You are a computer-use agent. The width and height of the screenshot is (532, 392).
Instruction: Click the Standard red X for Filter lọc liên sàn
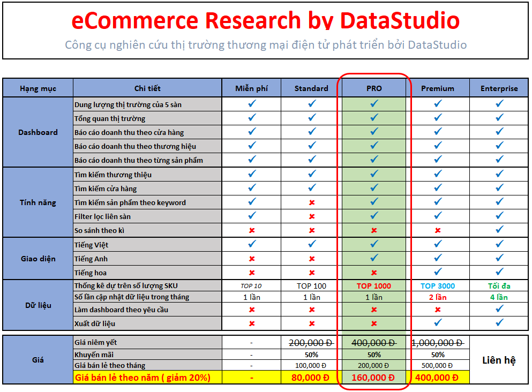pyautogui.click(x=312, y=216)
